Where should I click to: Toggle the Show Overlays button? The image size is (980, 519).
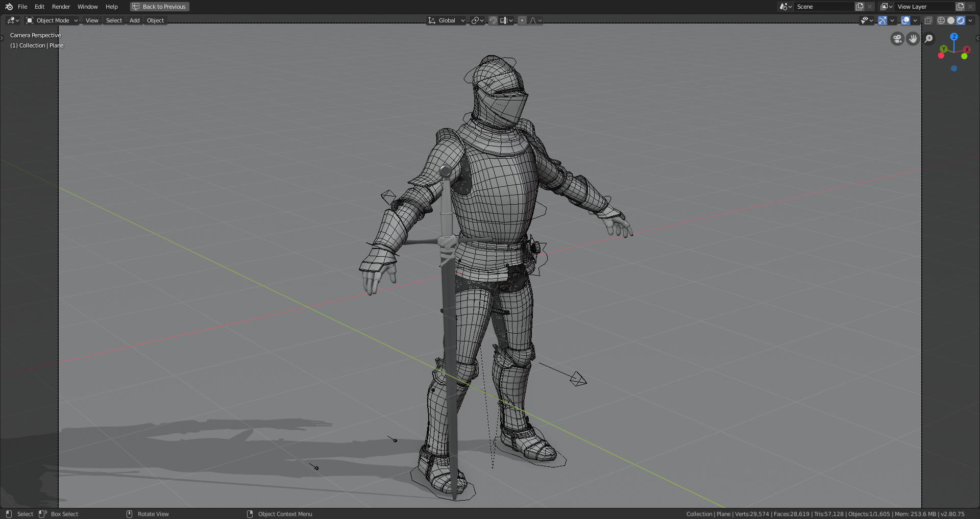[x=904, y=20]
